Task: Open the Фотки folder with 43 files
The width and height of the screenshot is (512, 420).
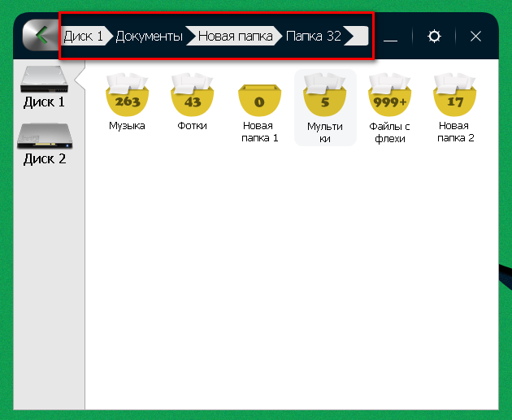Action: 192,95
